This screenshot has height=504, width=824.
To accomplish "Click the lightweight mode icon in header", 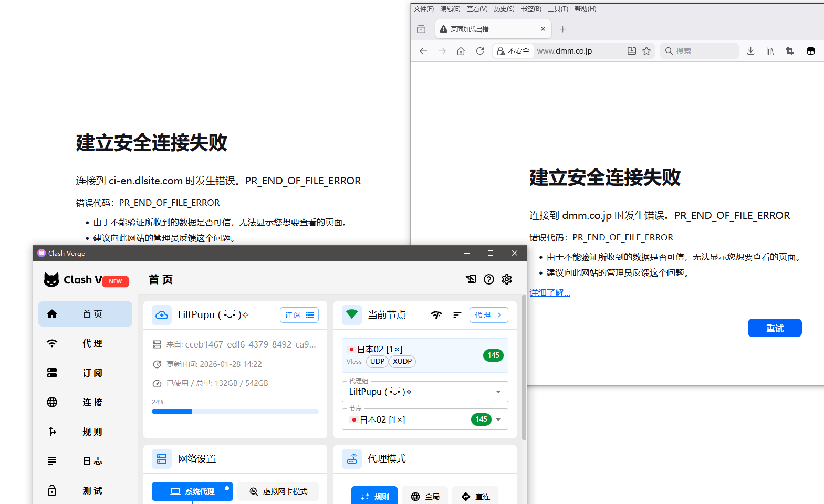I will tap(471, 279).
